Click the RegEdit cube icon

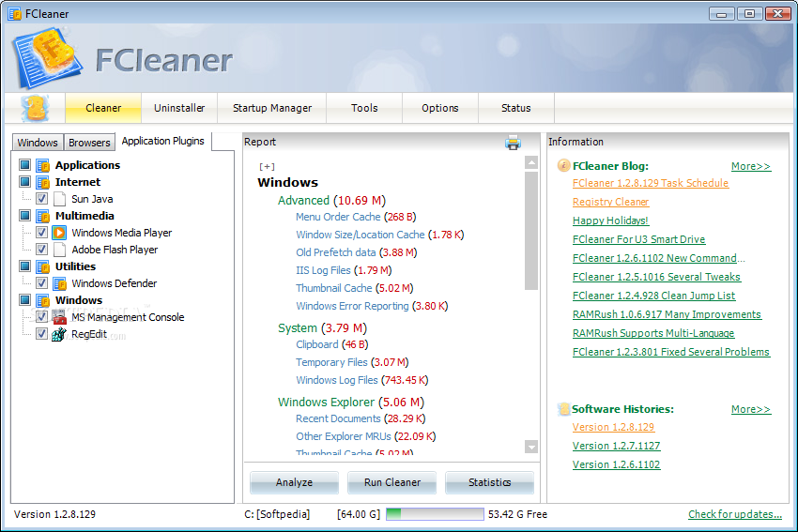click(59, 334)
